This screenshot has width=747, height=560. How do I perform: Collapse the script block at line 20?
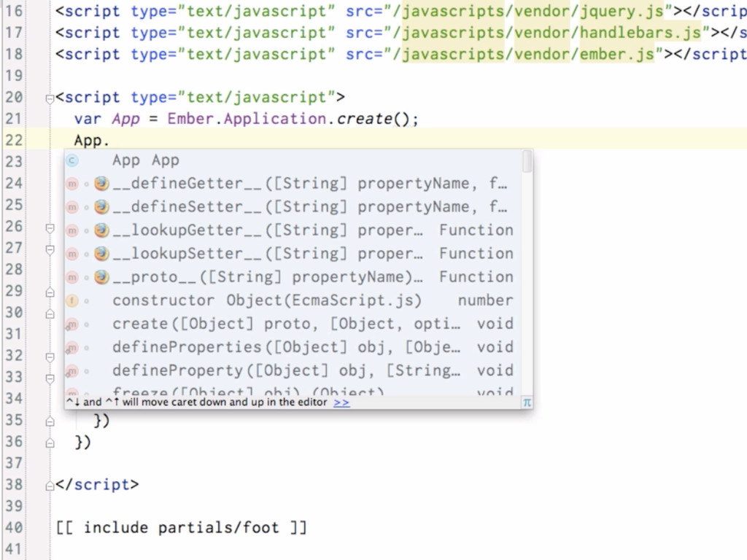[x=50, y=99]
